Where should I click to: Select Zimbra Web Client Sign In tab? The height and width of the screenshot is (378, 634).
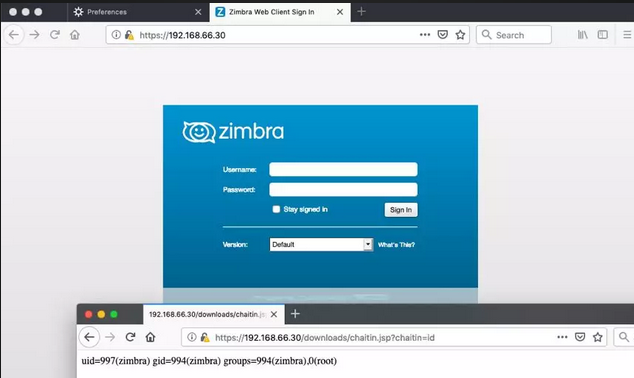(x=272, y=12)
